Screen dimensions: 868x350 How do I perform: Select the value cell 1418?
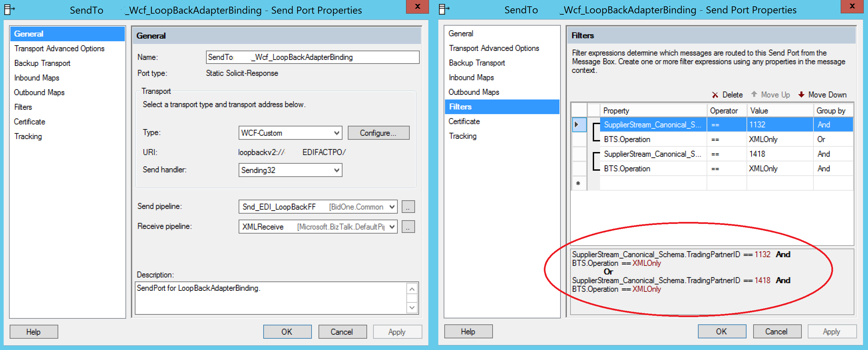(780, 154)
